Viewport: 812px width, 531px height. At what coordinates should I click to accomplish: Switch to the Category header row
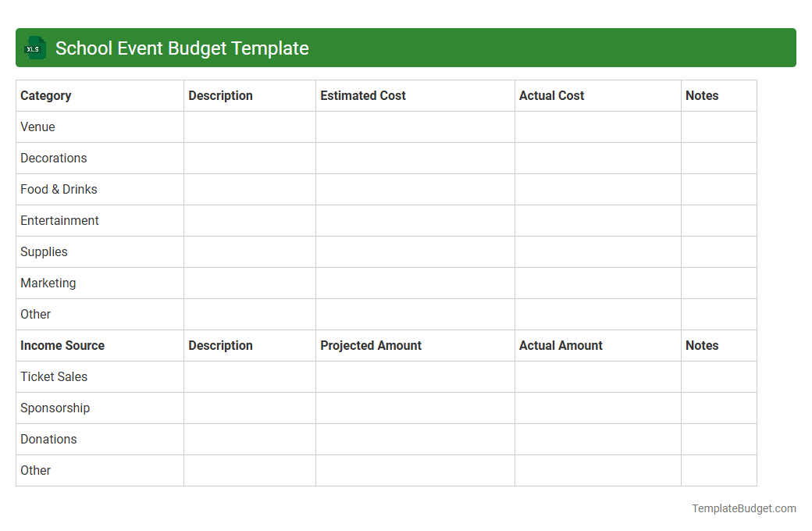(x=46, y=95)
